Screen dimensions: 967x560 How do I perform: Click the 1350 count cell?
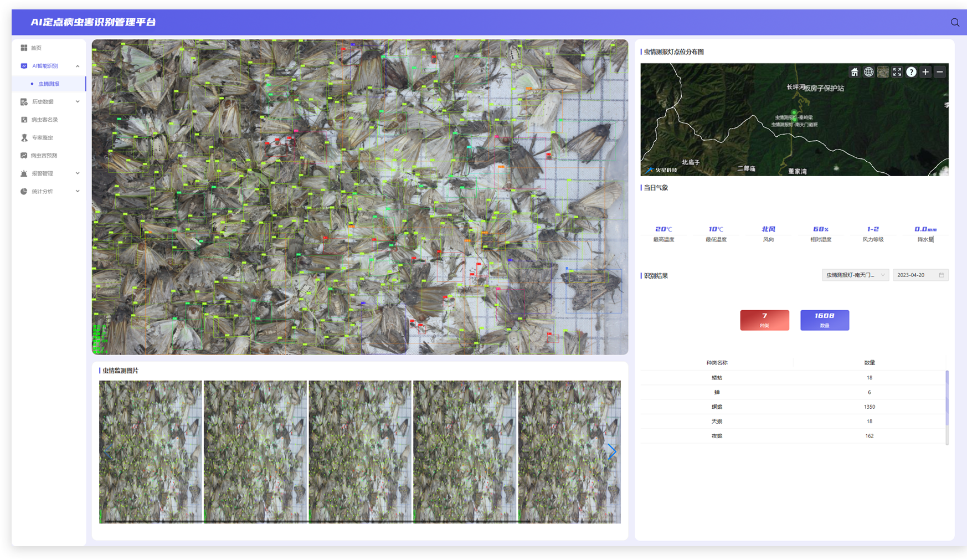(x=870, y=407)
